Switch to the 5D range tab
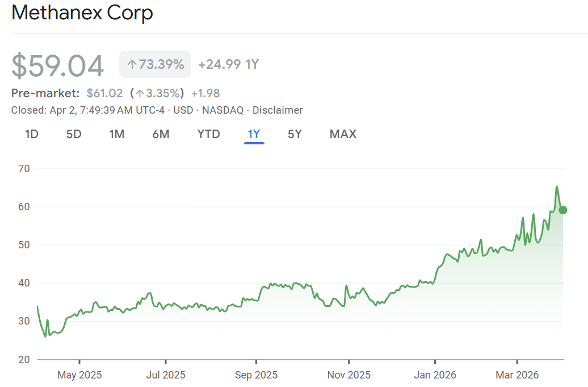Image resolution: width=588 pixels, height=387 pixels. tap(74, 134)
